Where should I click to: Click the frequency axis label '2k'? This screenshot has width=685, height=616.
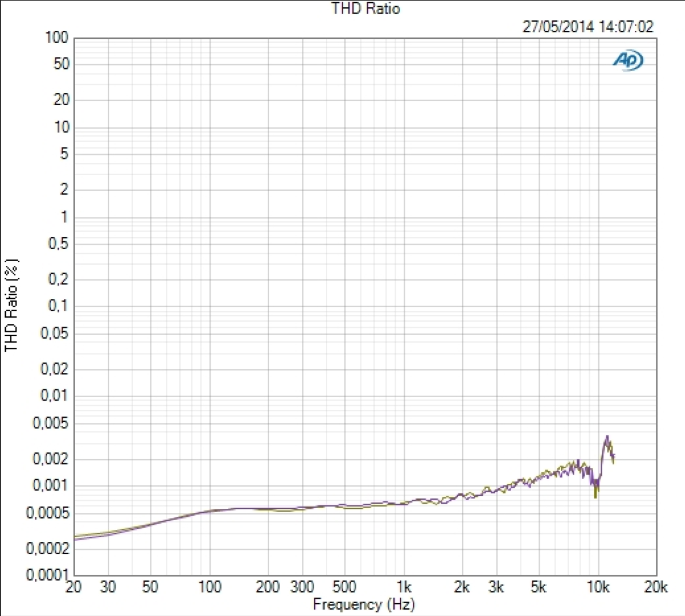pyautogui.click(x=462, y=587)
